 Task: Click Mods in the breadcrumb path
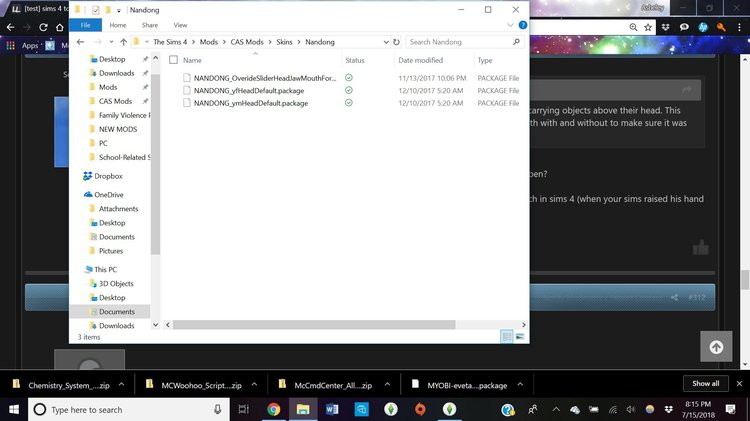(209, 42)
